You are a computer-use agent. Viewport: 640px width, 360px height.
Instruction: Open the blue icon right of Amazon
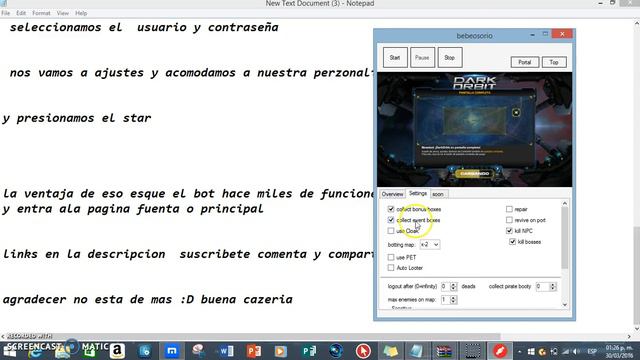pos(144,351)
